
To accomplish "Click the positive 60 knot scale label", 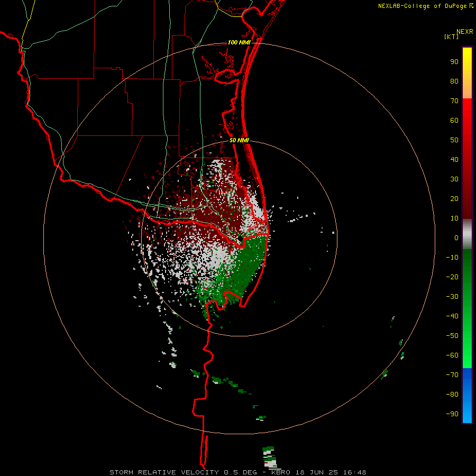I will coord(454,121).
